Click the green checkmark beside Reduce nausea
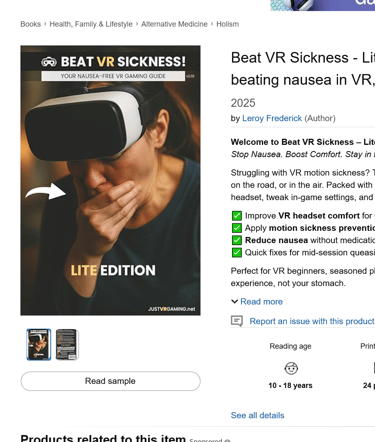The image size is (375, 442). [x=237, y=240]
